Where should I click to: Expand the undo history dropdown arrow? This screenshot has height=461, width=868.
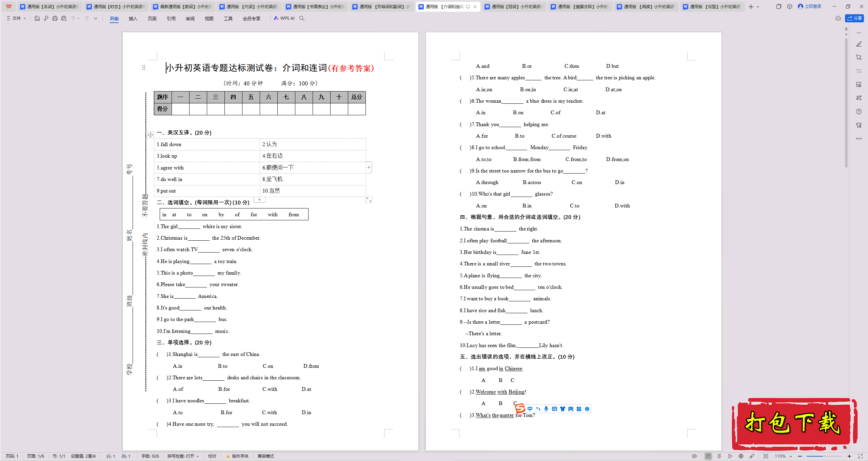tap(79, 18)
